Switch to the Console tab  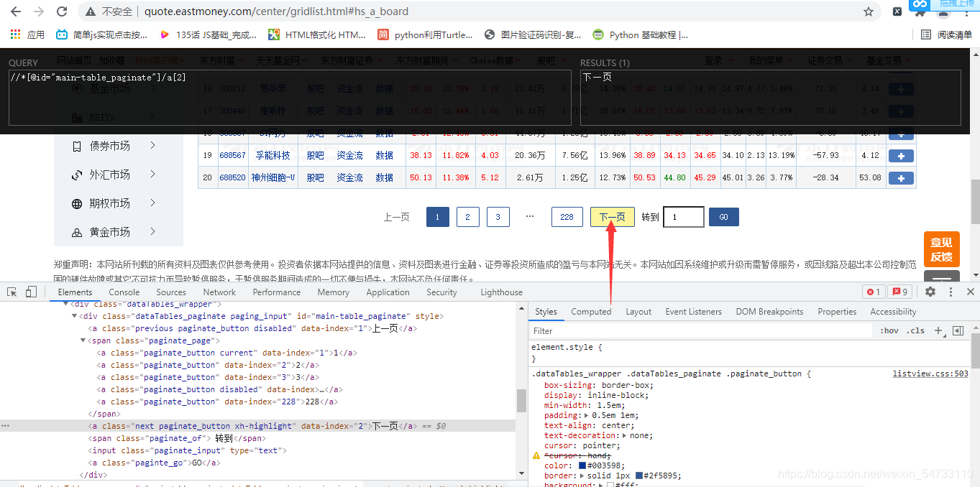tap(124, 292)
